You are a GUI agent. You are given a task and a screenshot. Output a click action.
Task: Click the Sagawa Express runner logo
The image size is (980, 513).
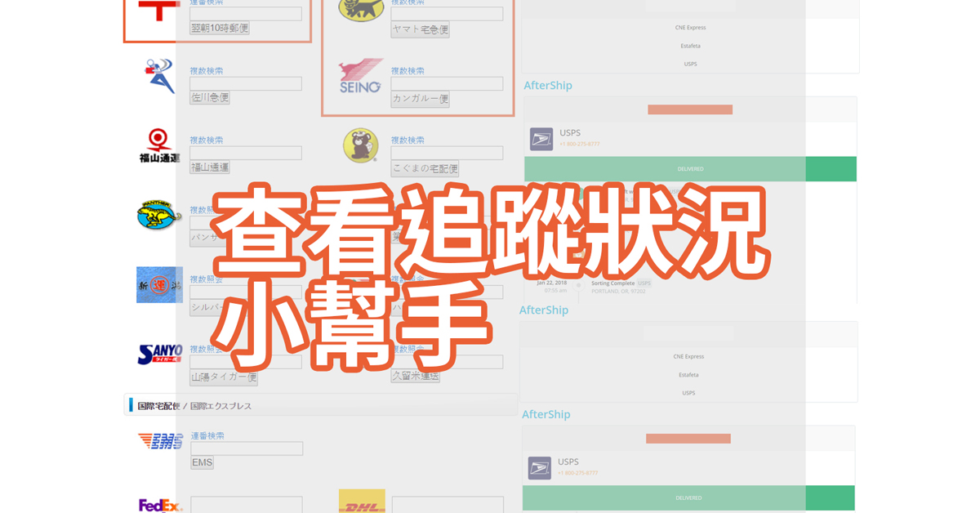click(159, 76)
